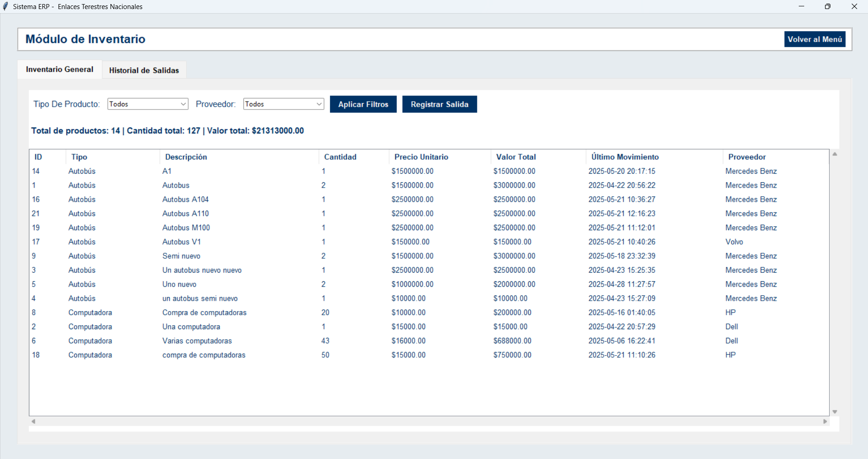Click the Aplicar Filtros button
The image size is (868, 459).
pyautogui.click(x=363, y=104)
